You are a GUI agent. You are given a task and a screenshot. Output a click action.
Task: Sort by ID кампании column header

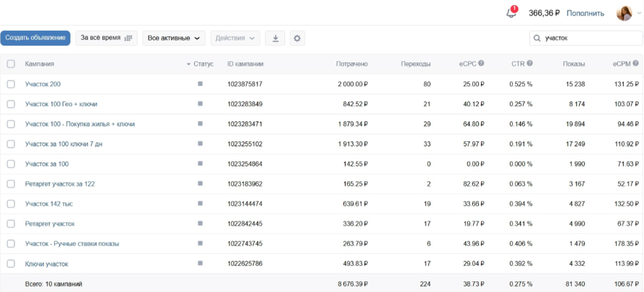[x=245, y=64]
